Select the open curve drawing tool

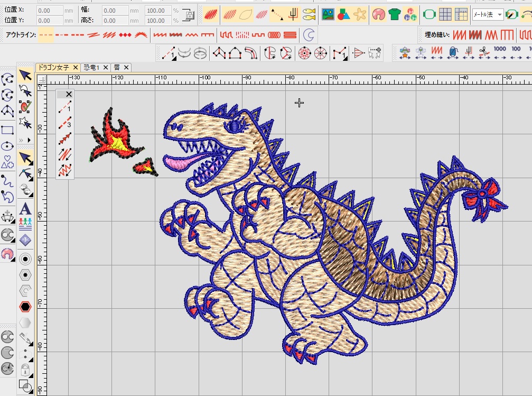(x=7, y=180)
